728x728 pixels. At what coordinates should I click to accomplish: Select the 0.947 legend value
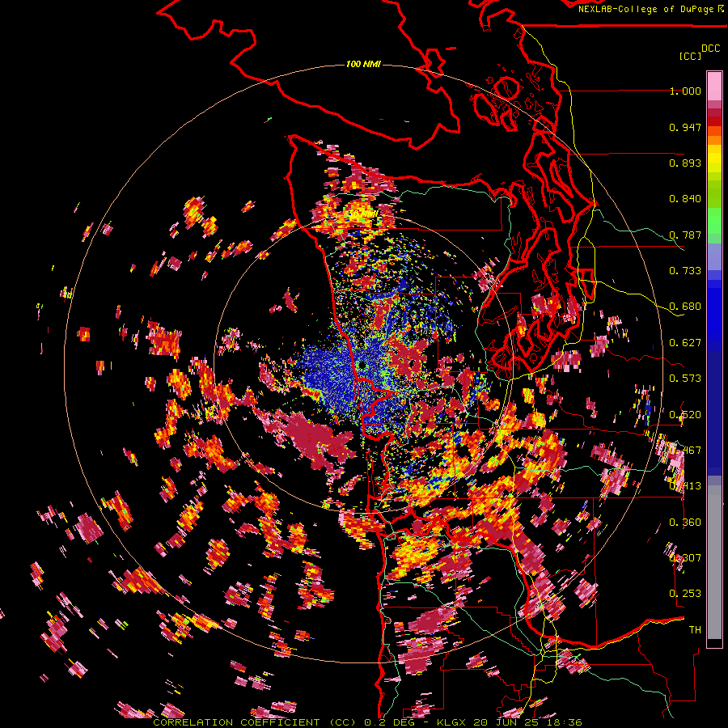tap(685, 127)
